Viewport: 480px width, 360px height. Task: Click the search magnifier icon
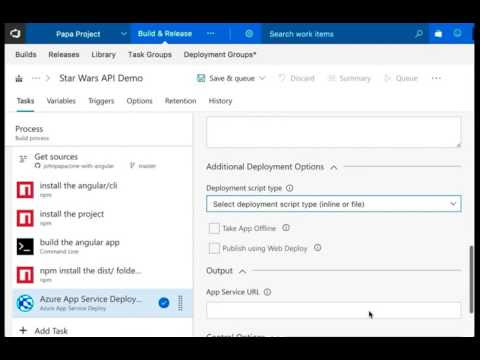pos(419,34)
